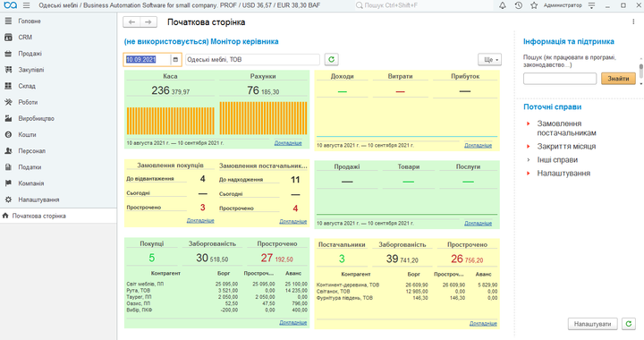Open the date calendar picker icon
Screen dimensions: 644x340
(175, 60)
